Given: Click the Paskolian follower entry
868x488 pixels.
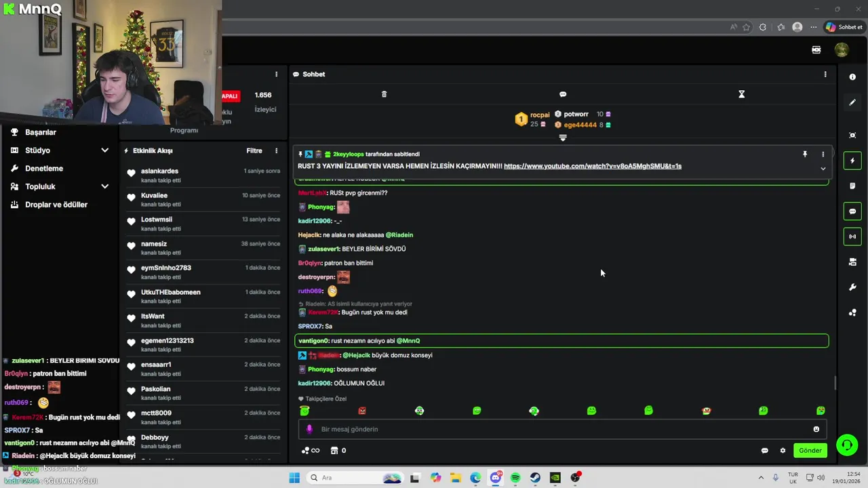Looking at the screenshot, I should point(203,393).
